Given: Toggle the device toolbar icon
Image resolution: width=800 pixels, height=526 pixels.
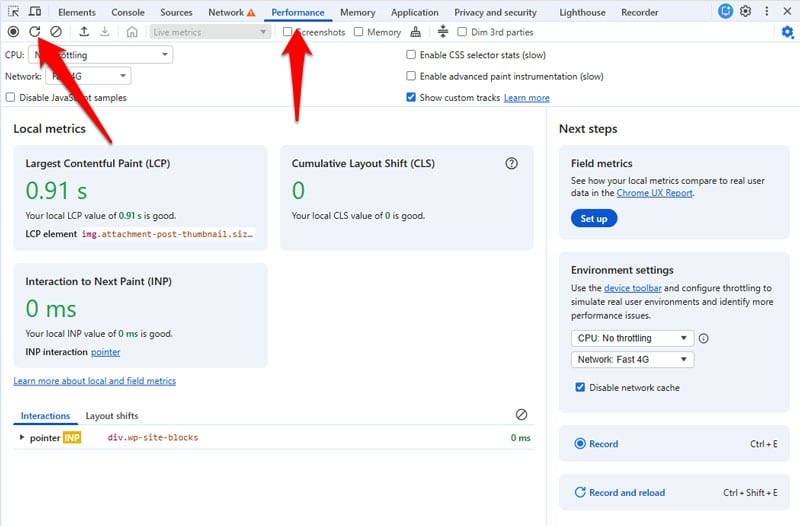Looking at the screenshot, I should tap(35, 12).
